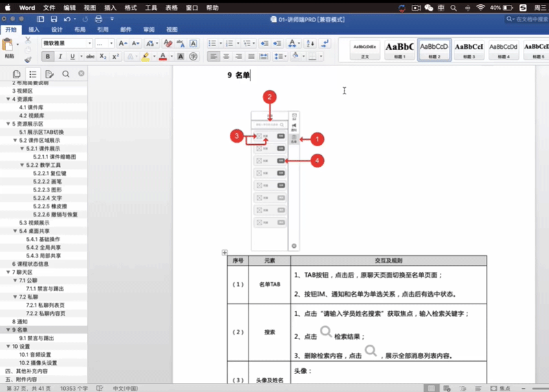This screenshot has width=549, height=392.
Task: Set paragraph alignment to right
Action: click(238, 56)
